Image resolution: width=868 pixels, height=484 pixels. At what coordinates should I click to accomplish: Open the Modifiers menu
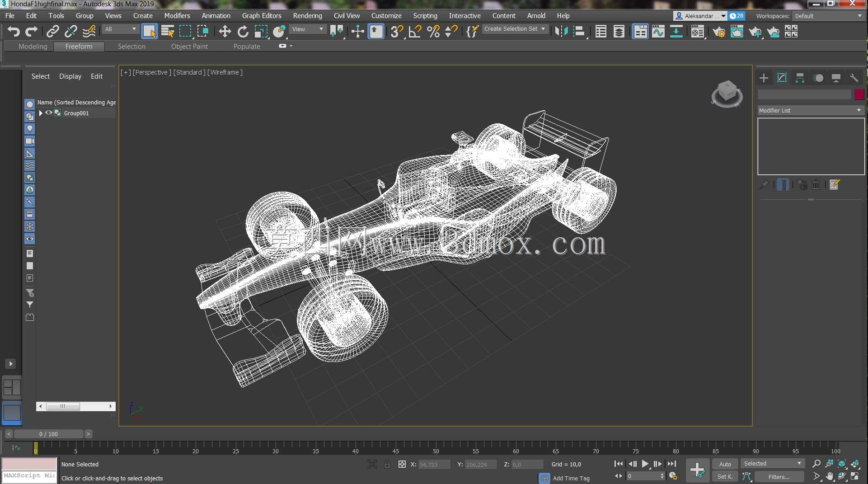pyautogui.click(x=177, y=16)
